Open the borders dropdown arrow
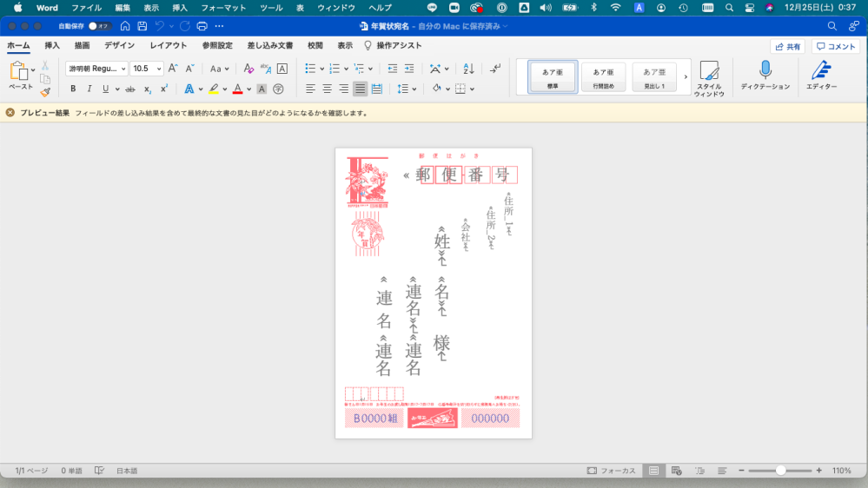 472,89
